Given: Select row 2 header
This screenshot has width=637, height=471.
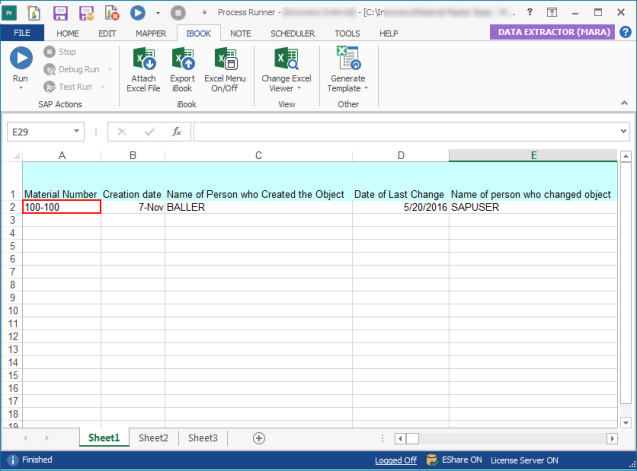Looking at the screenshot, I should (13, 207).
